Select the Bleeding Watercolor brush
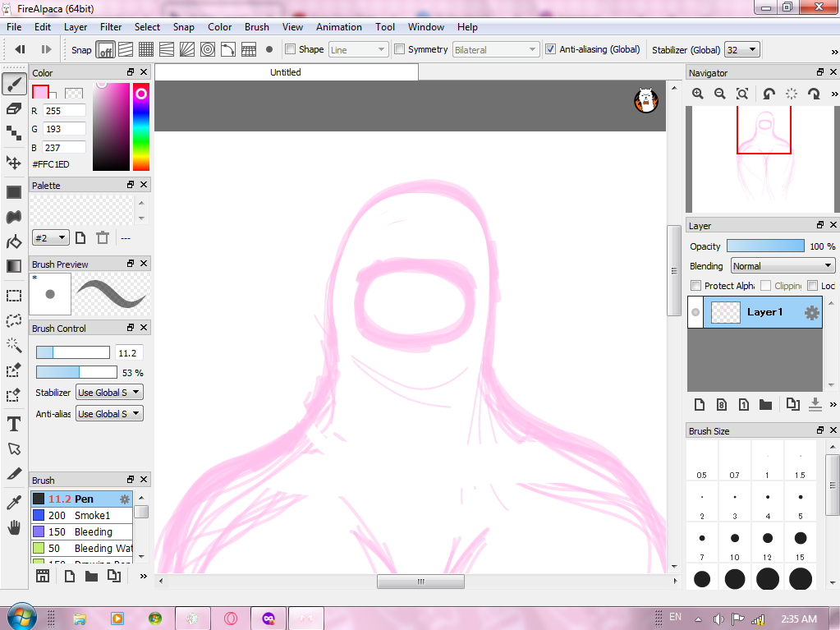Screen dimensions: 840x630 pyautogui.click(x=82, y=549)
